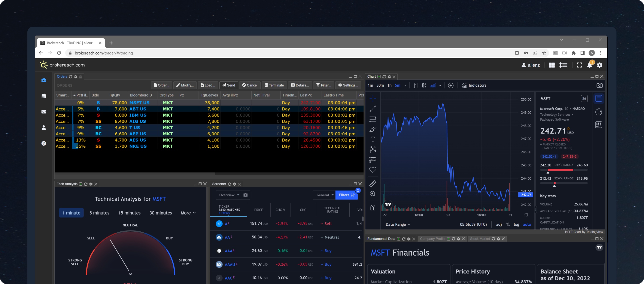Open the calendar icon in left sidebar
The image size is (644, 284).
click(43, 96)
